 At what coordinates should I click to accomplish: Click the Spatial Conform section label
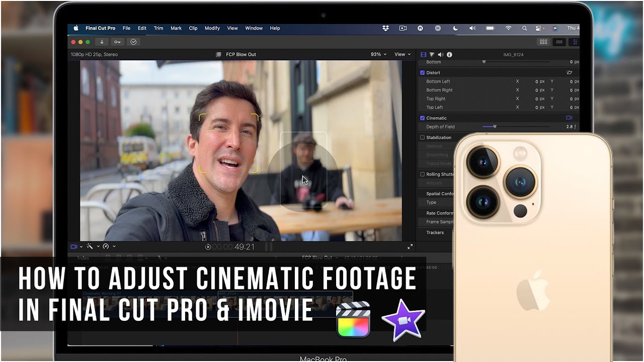[440, 194]
